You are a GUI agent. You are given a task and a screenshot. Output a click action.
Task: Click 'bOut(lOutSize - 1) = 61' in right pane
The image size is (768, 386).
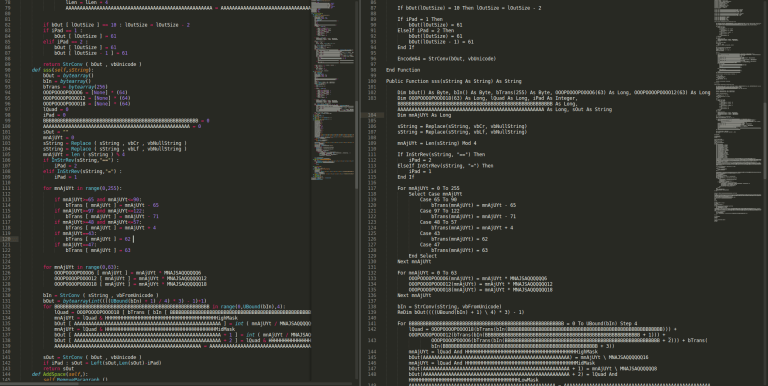441,42
